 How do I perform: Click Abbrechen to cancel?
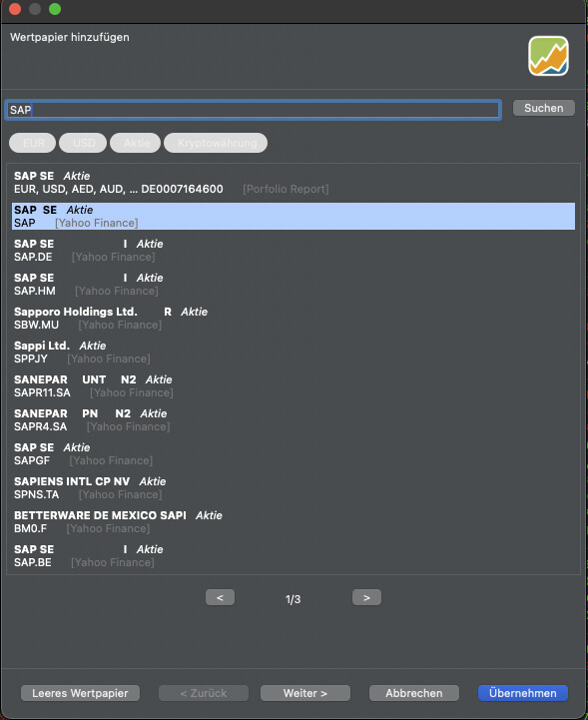[414, 693]
